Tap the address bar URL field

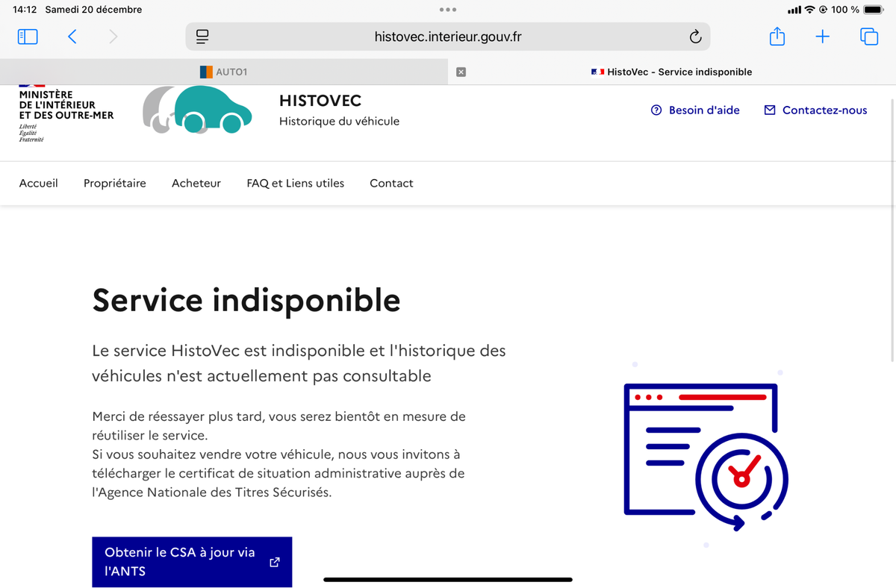click(x=448, y=37)
